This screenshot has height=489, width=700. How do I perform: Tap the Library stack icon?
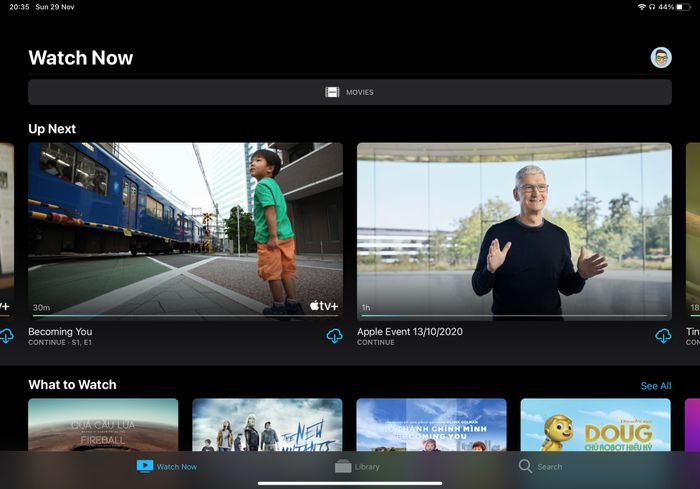pos(343,466)
